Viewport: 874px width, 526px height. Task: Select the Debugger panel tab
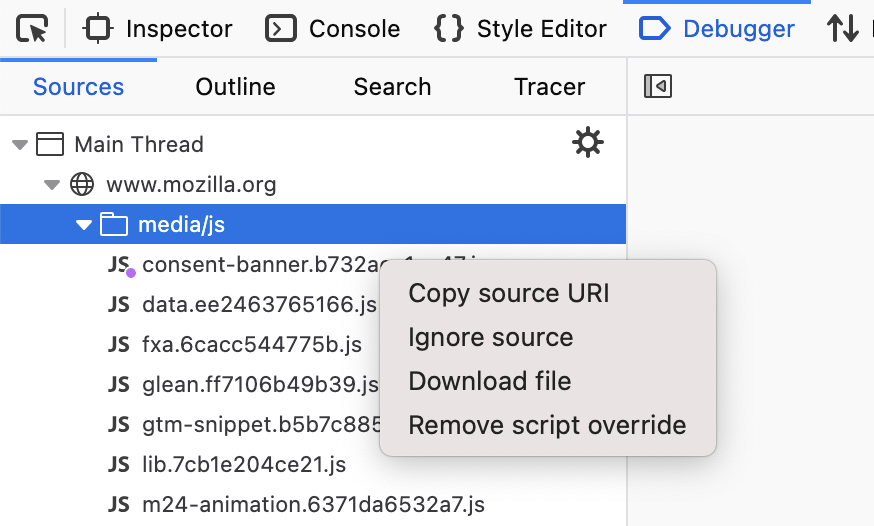click(717, 28)
